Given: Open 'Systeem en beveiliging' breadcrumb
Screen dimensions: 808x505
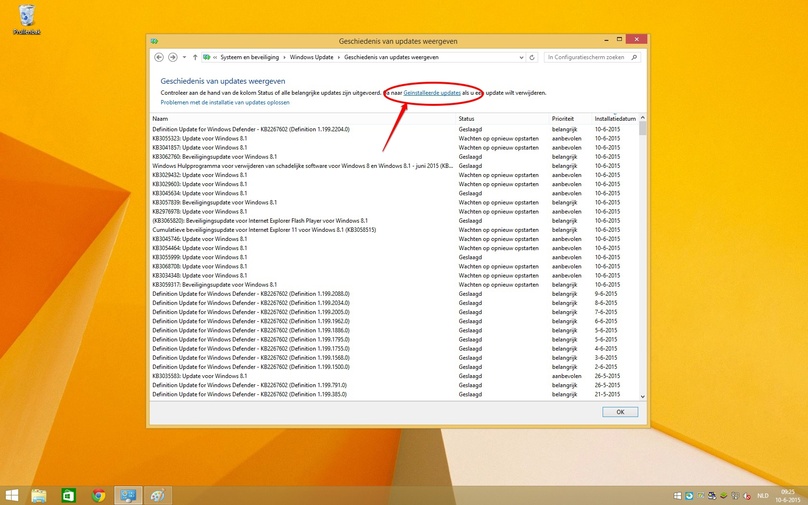Looking at the screenshot, I should [249, 57].
